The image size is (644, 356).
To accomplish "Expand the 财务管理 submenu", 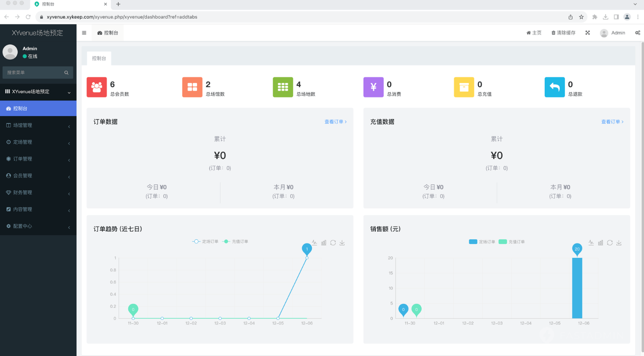I will (38, 192).
